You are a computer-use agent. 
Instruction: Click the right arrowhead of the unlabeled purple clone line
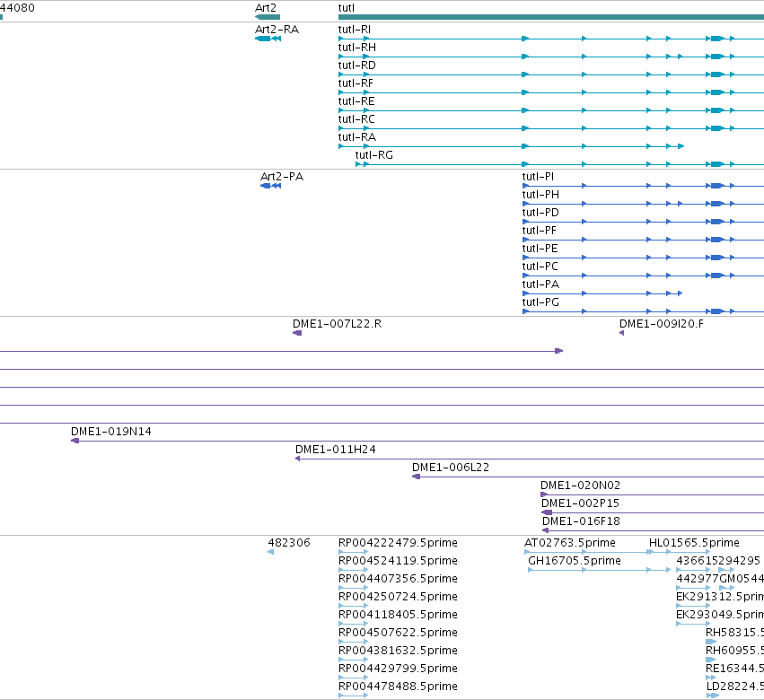(559, 351)
